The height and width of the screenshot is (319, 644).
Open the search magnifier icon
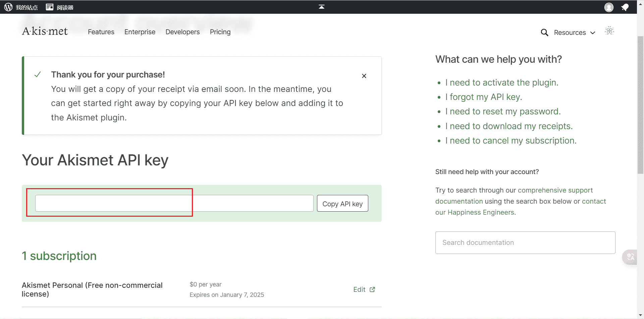coord(544,33)
